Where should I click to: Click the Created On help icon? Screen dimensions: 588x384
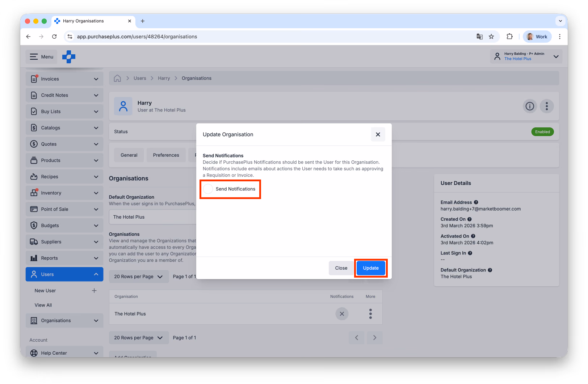click(x=470, y=219)
